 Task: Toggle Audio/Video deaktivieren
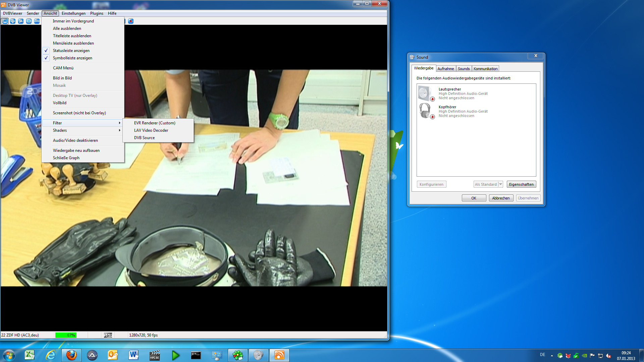(83, 140)
